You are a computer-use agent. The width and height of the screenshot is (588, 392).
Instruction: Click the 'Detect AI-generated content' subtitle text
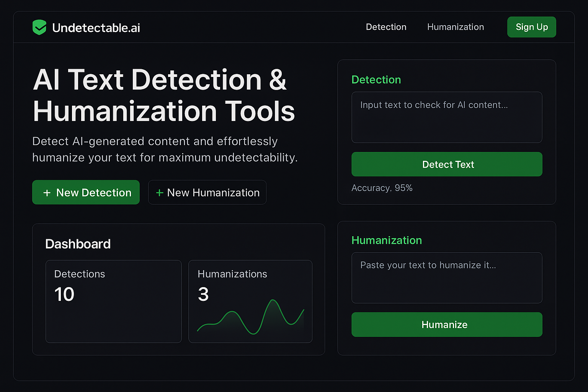[x=165, y=149]
